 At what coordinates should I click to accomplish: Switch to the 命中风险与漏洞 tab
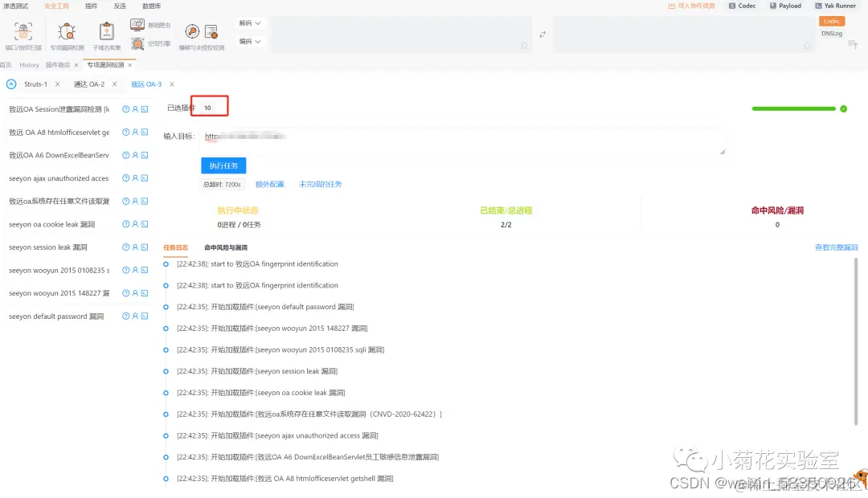point(226,247)
